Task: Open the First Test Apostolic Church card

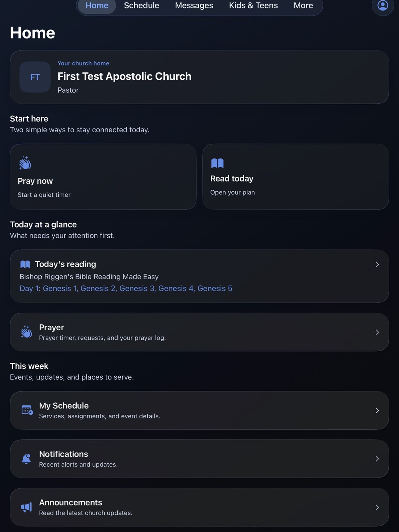Action: (x=199, y=77)
